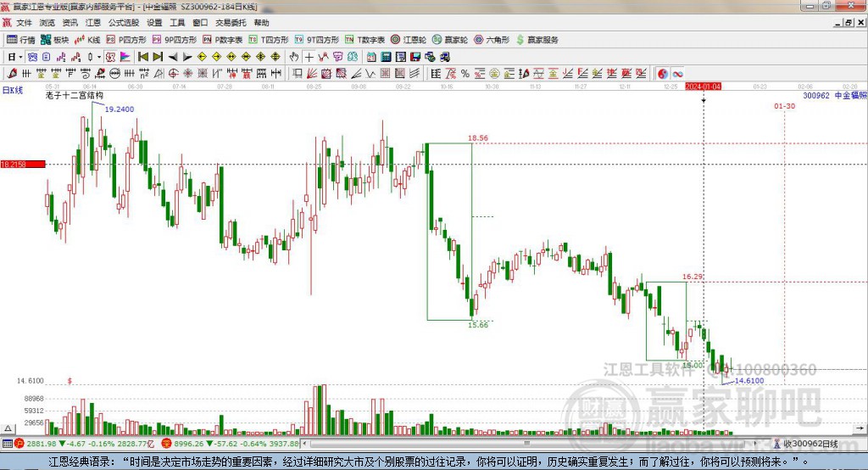Toggle the 权 adjustment icon
The width and height of the screenshot is (868, 470).
(x=110, y=57)
